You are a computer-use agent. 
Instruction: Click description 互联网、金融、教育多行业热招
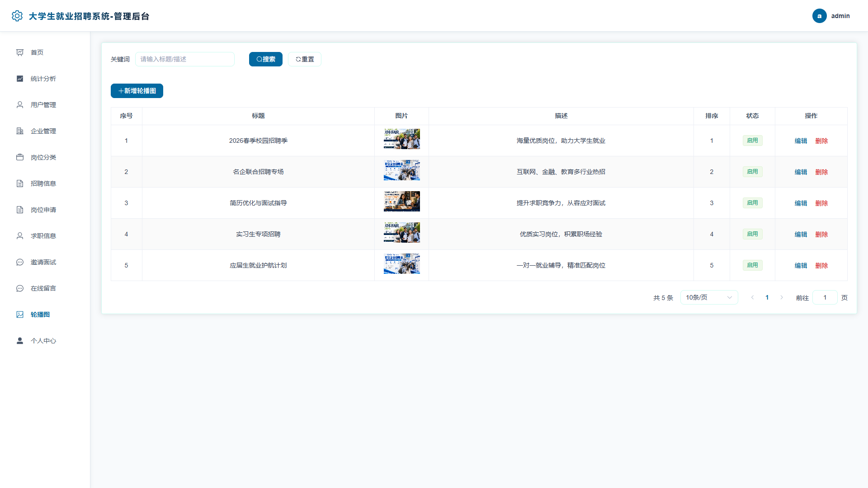tap(561, 172)
